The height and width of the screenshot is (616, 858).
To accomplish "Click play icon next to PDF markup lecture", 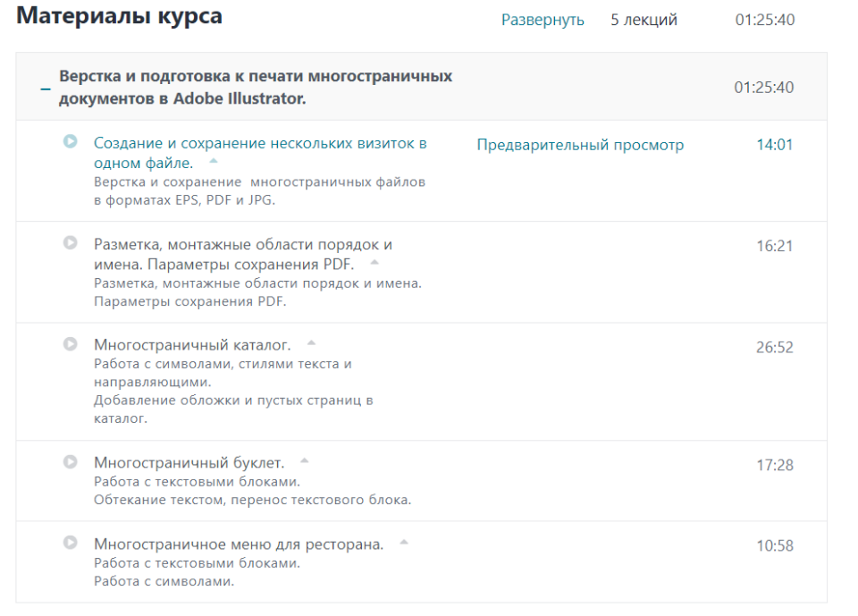I will point(71,242).
